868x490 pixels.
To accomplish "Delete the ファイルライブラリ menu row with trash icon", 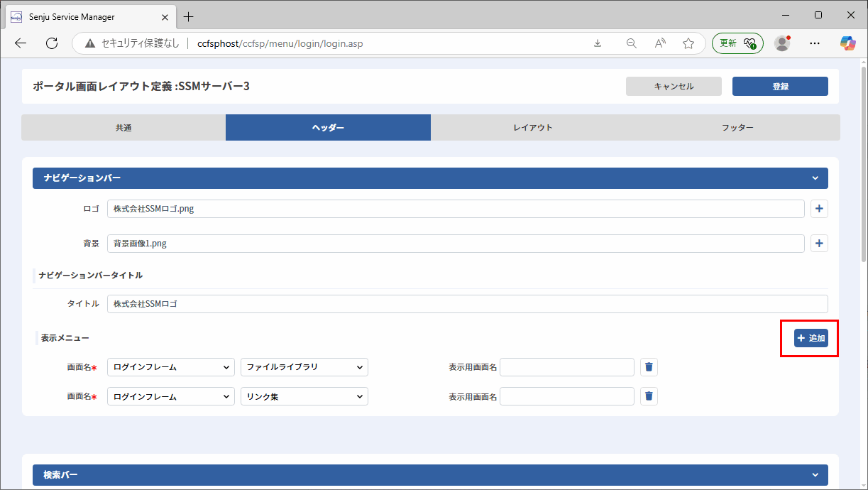I will click(649, 367).
